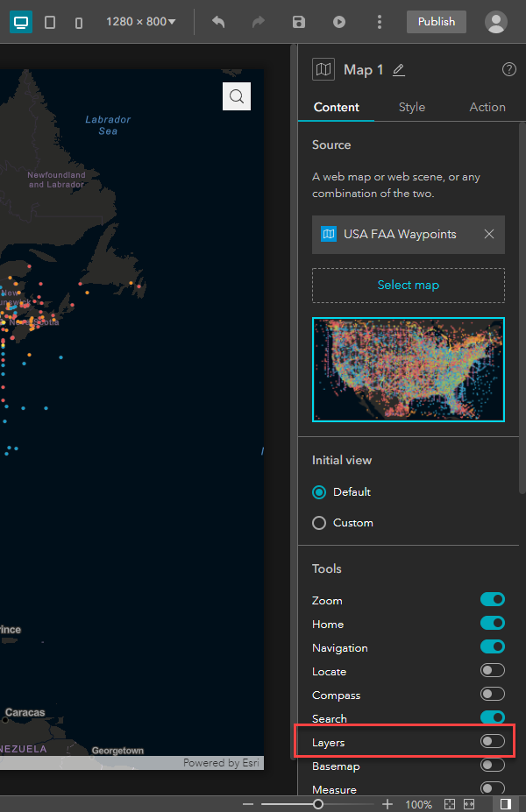The image size is (526, 812).
Task: Switch to the Action tab
Action: 487,107
